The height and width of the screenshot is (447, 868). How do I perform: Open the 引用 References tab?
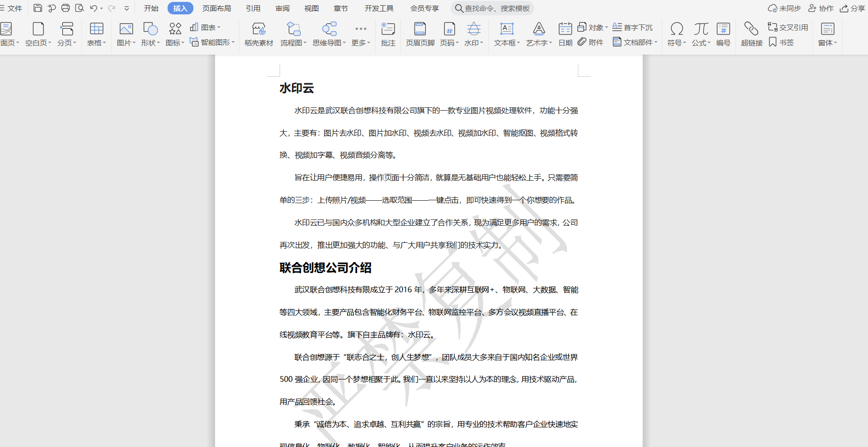[x=253, y=8]
